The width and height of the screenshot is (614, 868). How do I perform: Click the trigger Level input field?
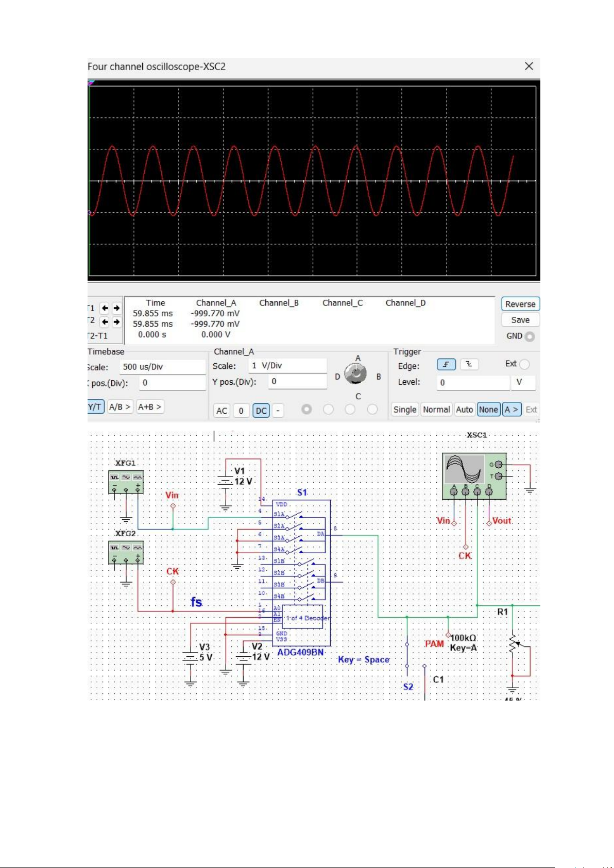473,382
